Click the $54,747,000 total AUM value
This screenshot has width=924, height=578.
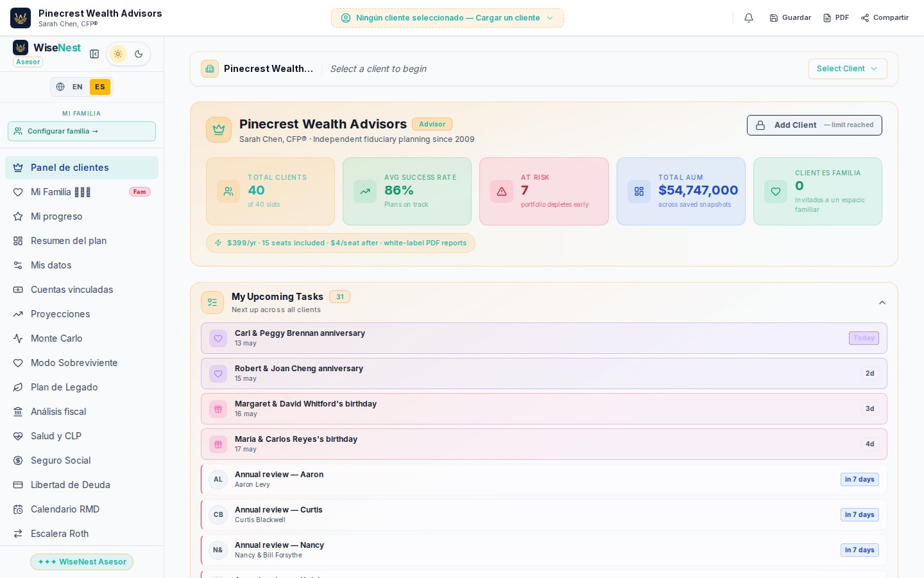(x=698, y=190)
